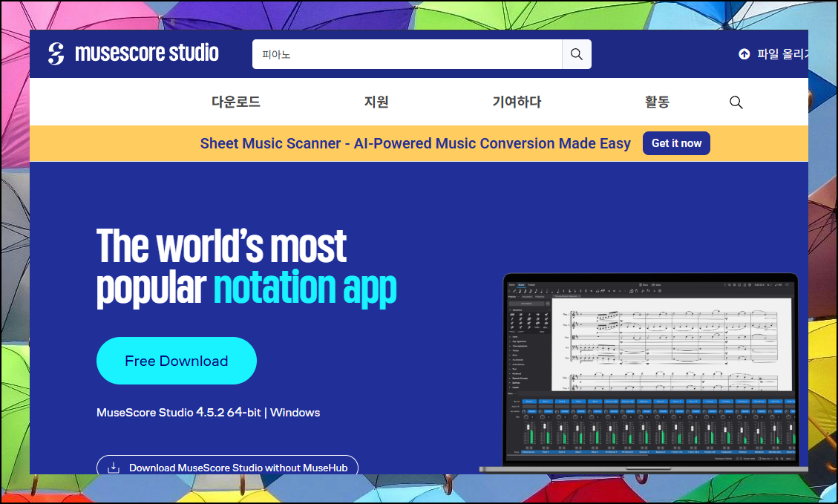Click the MuseScore Studio 4.5.2 64-bit version text
Image resolution: width=838 pixels, height=504 pixels.
click(208, 413)
